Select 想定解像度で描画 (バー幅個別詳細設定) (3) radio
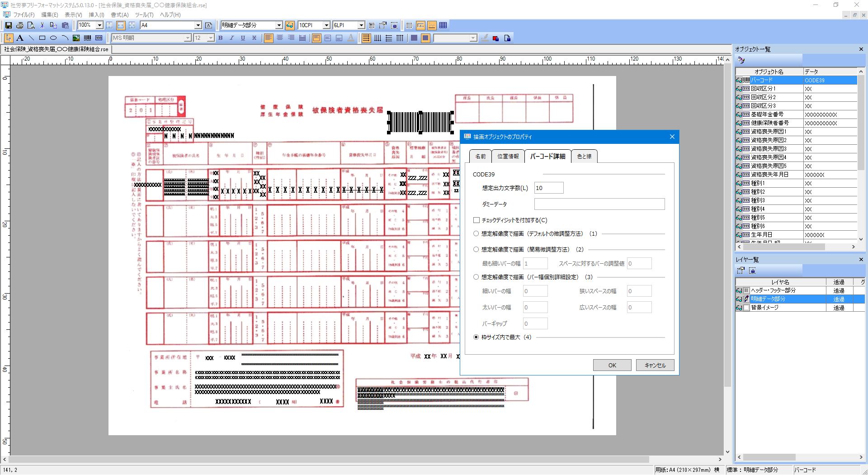 pyautogui.click(x=476, y=277)
